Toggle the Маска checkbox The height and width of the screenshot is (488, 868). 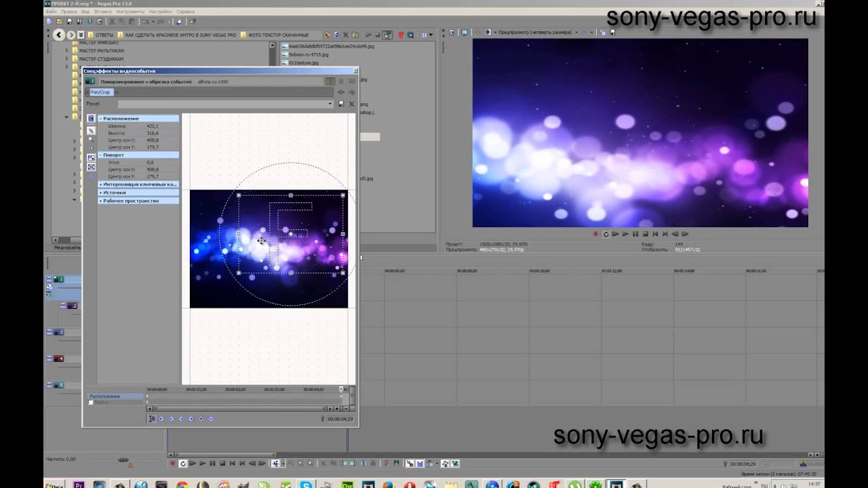91,403
